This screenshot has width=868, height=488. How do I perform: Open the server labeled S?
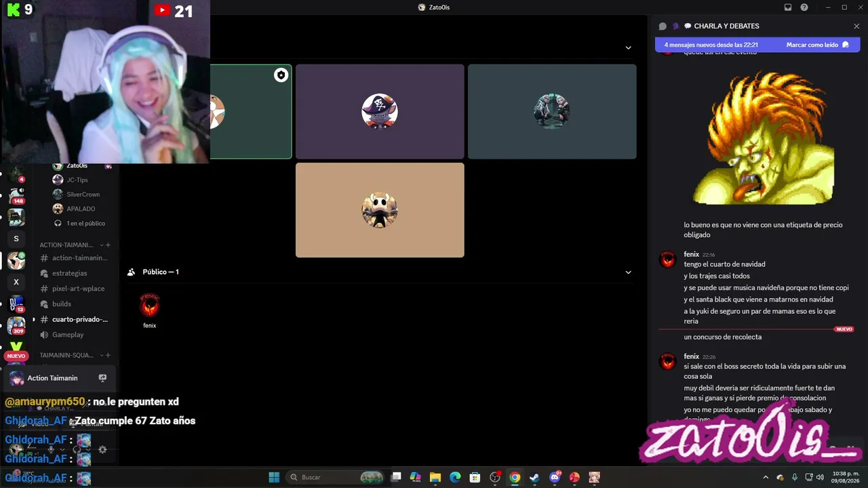[16, 239]
